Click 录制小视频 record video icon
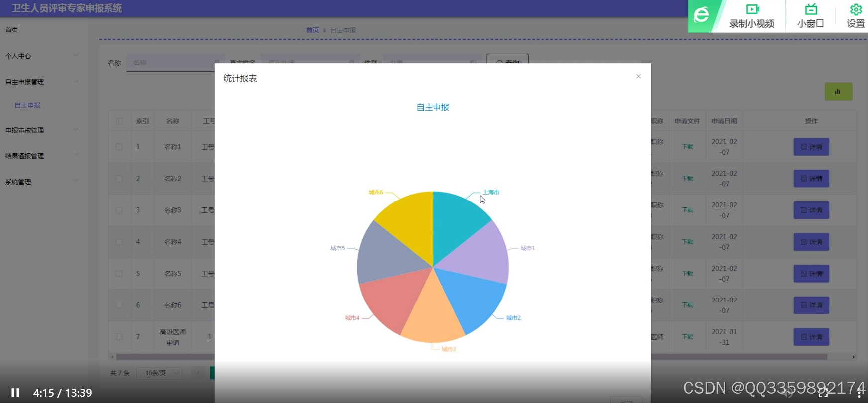This screenshot has height=403, width=868. pos(752,16)
